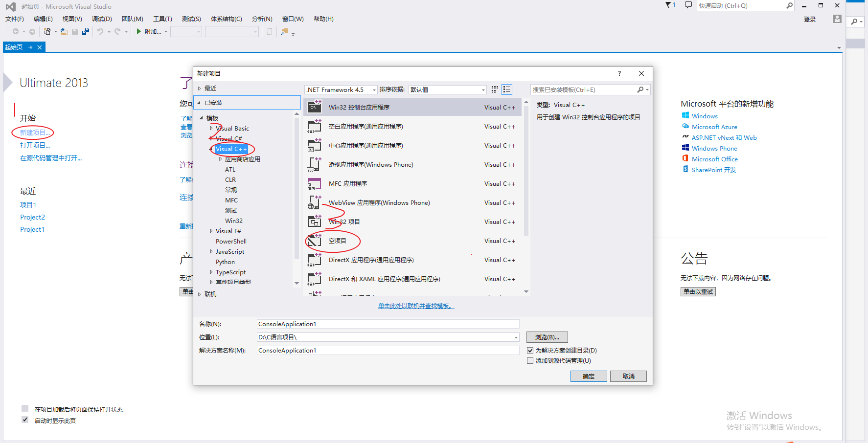Click the green Start/Attach play icon

[x=139, y=31]
